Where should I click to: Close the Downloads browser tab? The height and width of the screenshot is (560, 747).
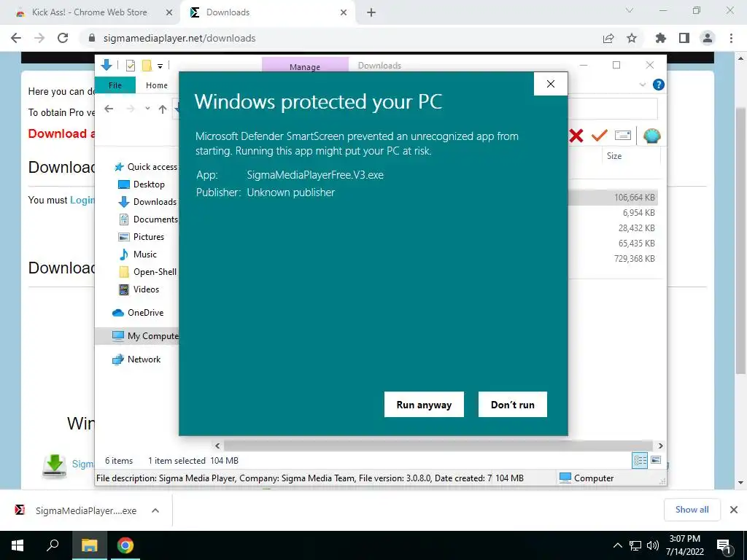point(344,12)
